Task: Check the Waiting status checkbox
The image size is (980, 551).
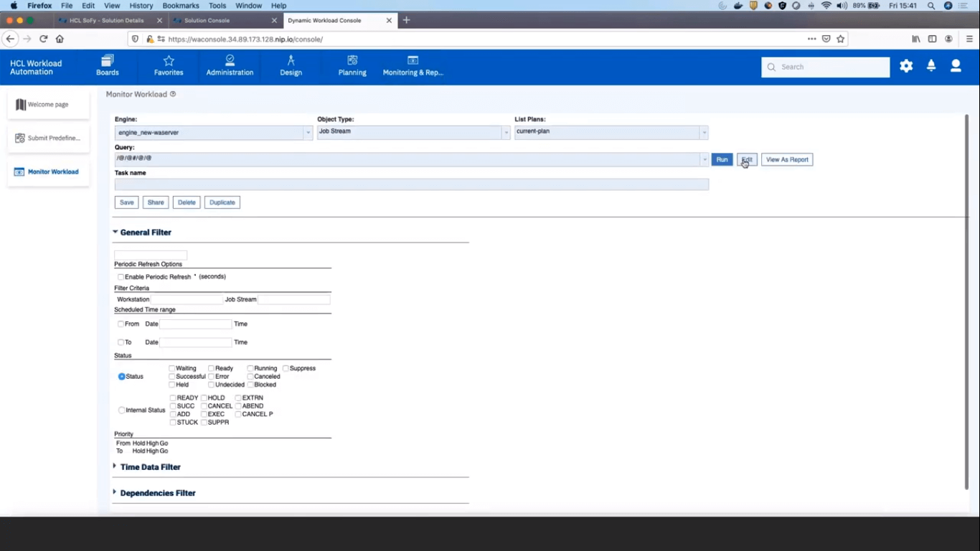Action: [x=172, y=369]
